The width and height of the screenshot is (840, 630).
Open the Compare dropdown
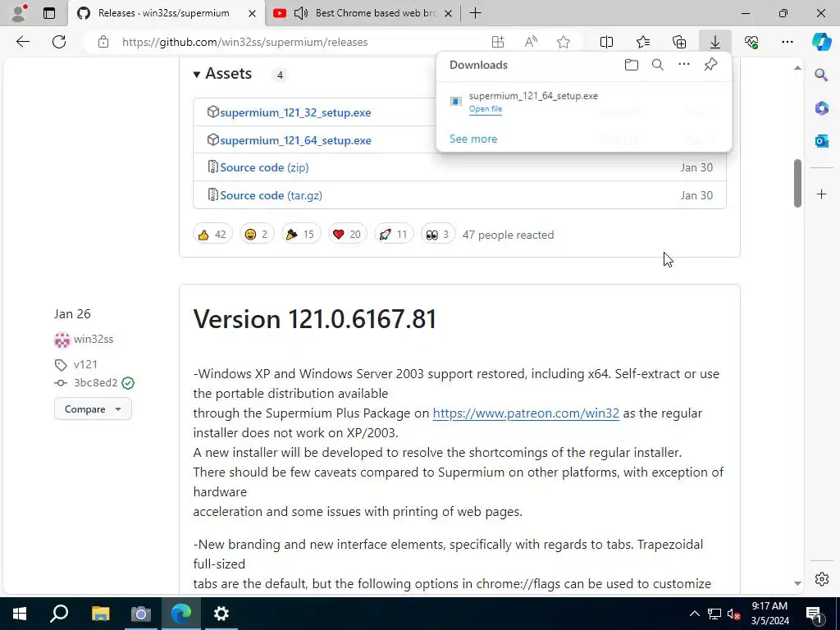[x=93, y=409]
